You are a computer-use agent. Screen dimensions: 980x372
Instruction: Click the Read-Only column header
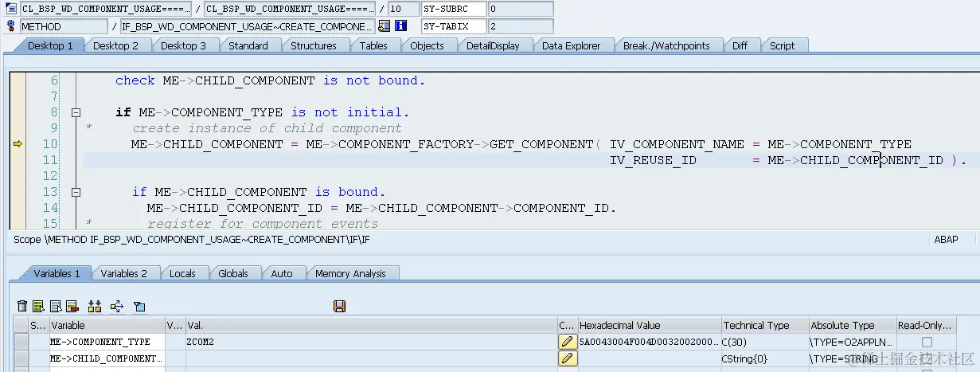pos(927,325)
